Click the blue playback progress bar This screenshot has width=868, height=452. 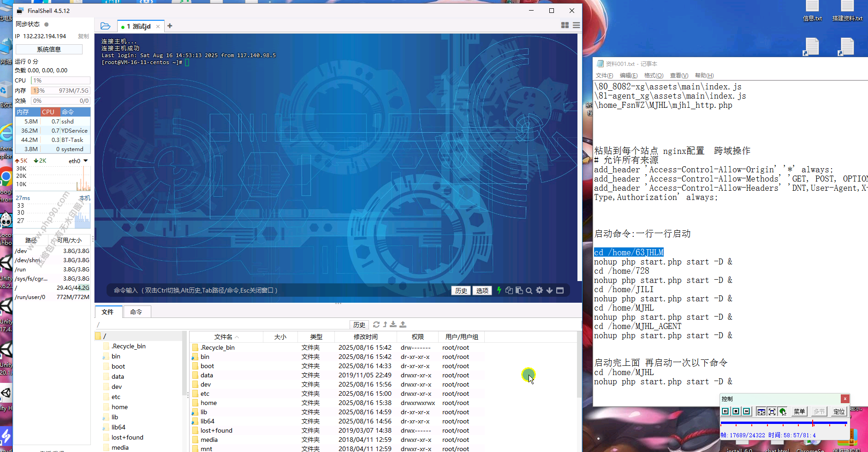[x=783, y=423]
